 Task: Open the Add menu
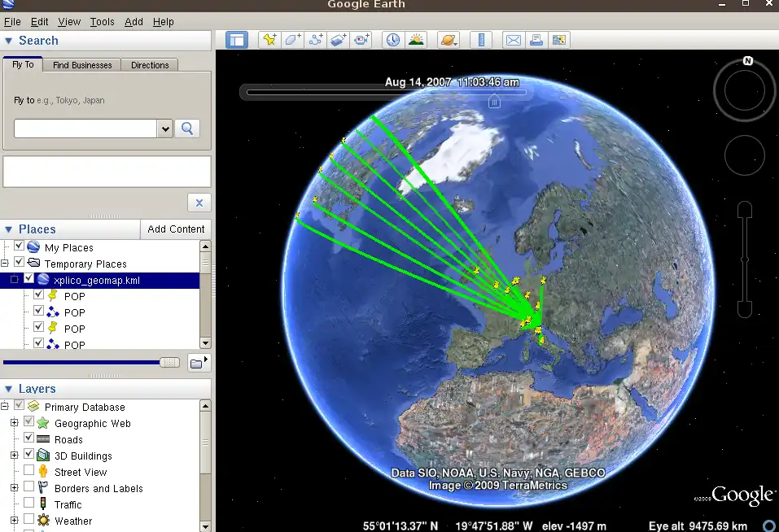pyautogui.click(x=133, y=22)
